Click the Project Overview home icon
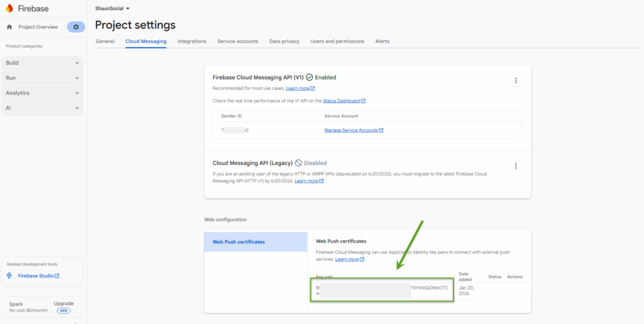This screenshot has height=324, width=644. tap(9, 27)
